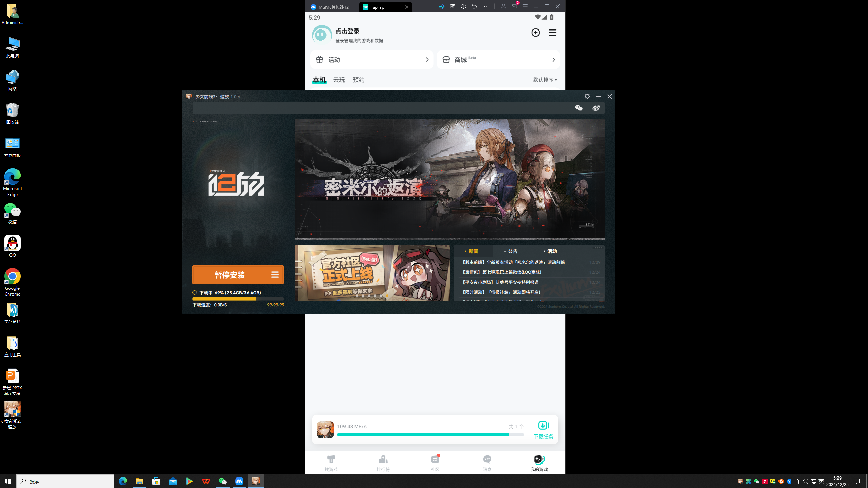The image size is (868, 488).
Task: Open Google Play from the taskbar
Action: pos(189,481)
